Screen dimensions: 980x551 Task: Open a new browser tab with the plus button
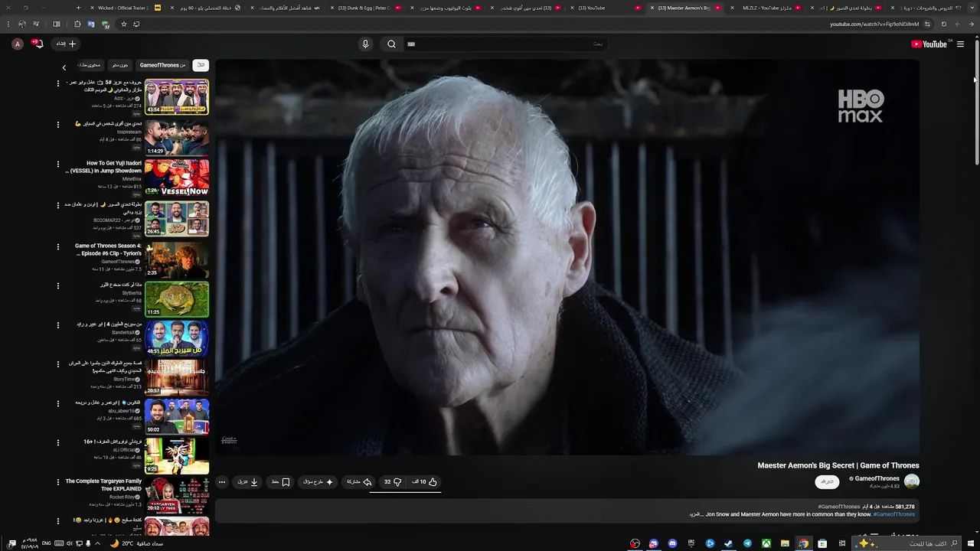[x=78, y=8]
